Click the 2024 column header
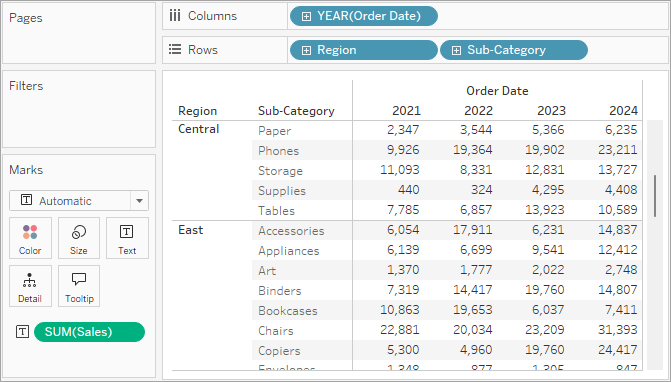 623,111
